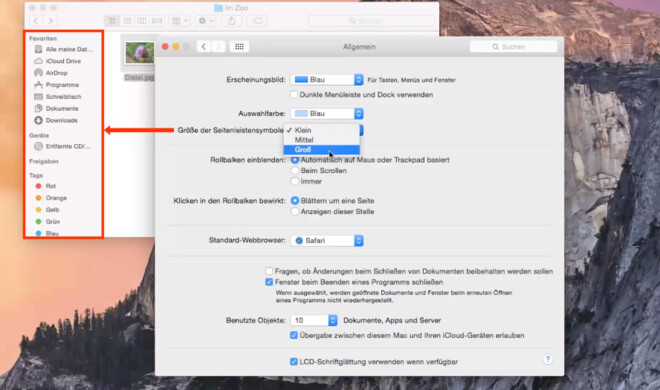Choose Blättern um eine Seite option
Image resolution: width=660 pixels, height=390 pixels.
pos(295,201)
